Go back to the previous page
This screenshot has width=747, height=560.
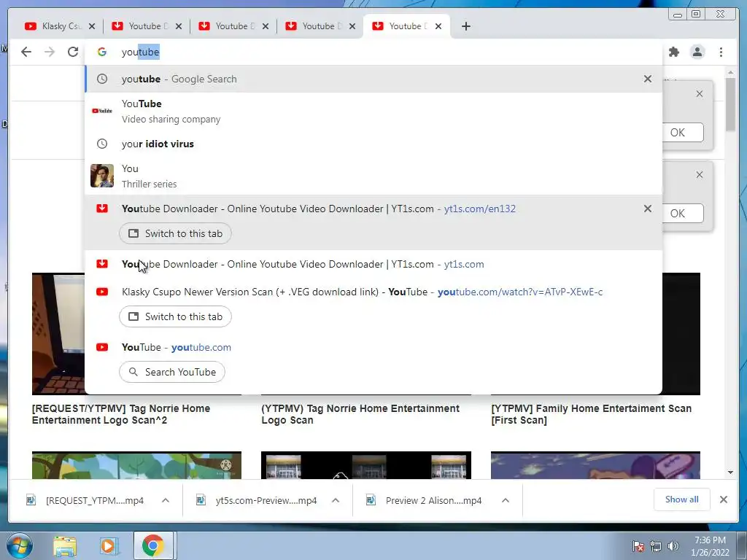click(x=26, y=52)
